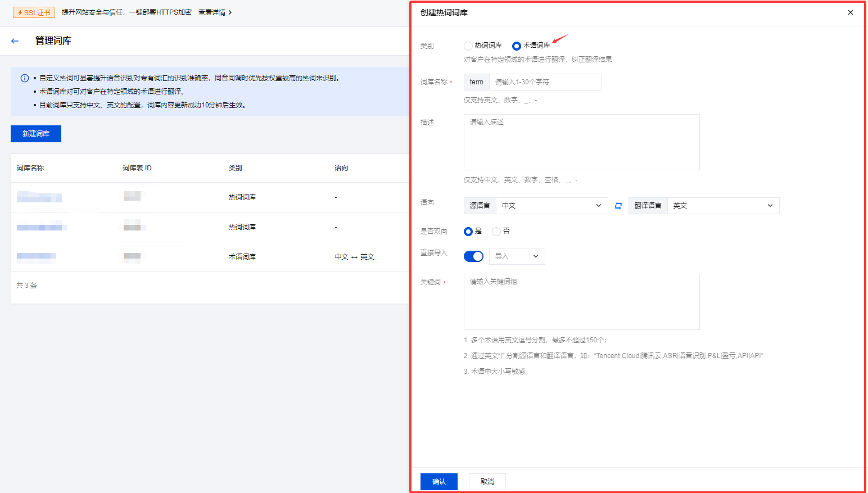Click the back arrow beside 管理词库
This screenshot has height=493, width=868.
click(15, 41)
